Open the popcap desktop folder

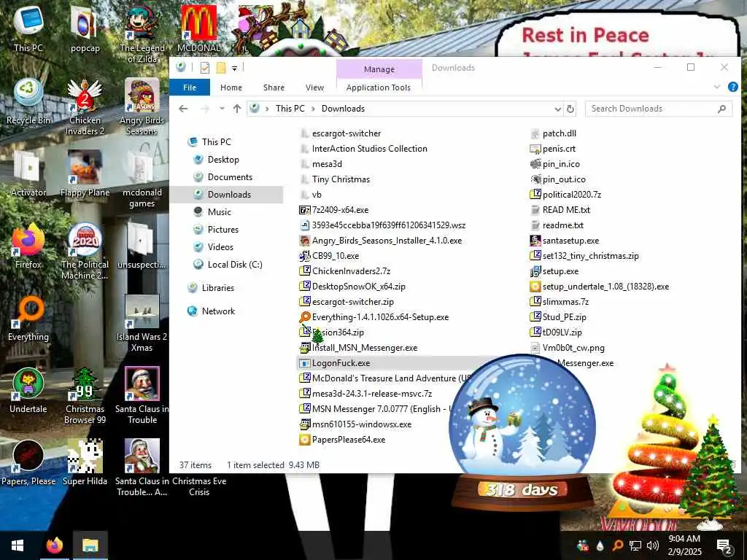point(85,29)
